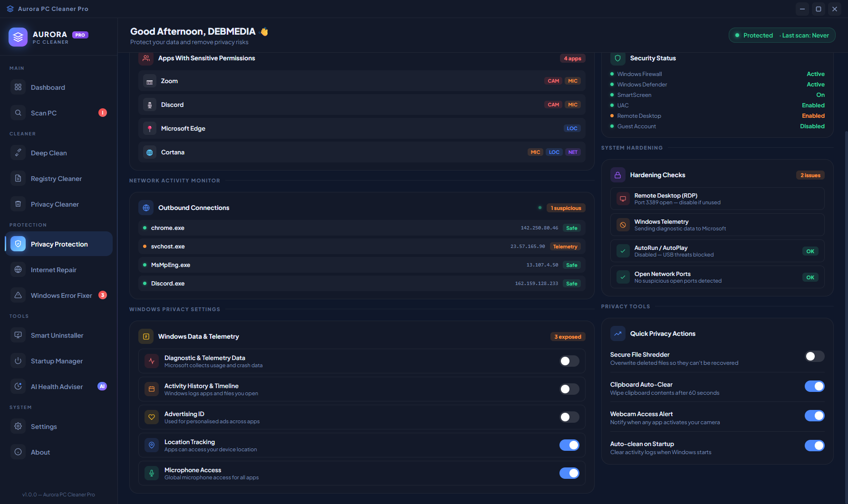The width and height of the screenshot is (848, 504).
Task: Click the Telemetry tag for svchost.exe
Action: (565, 247)
